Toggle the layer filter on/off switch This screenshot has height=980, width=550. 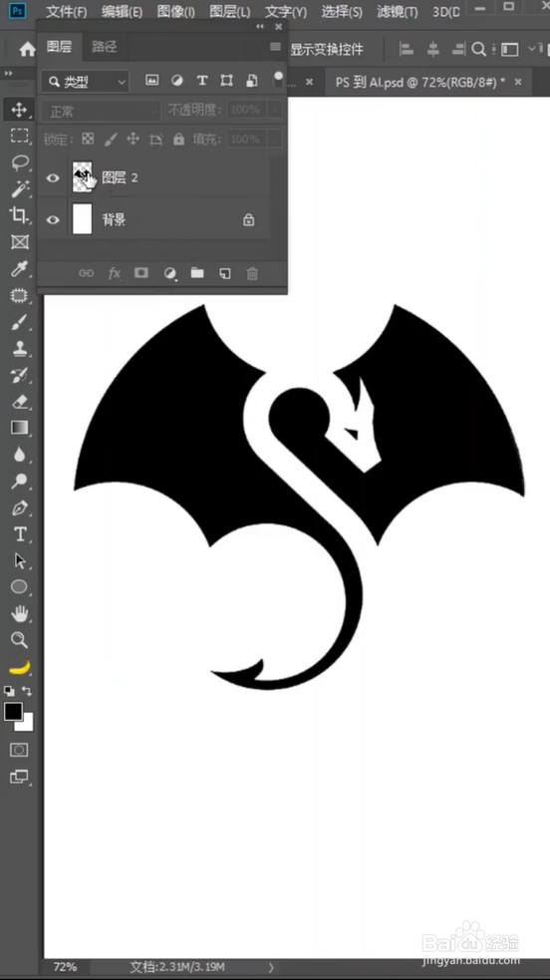278,80
